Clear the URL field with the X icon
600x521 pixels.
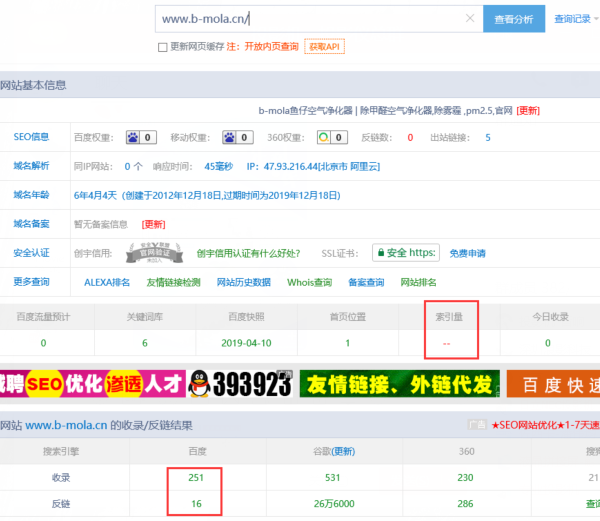click(470, 18)
